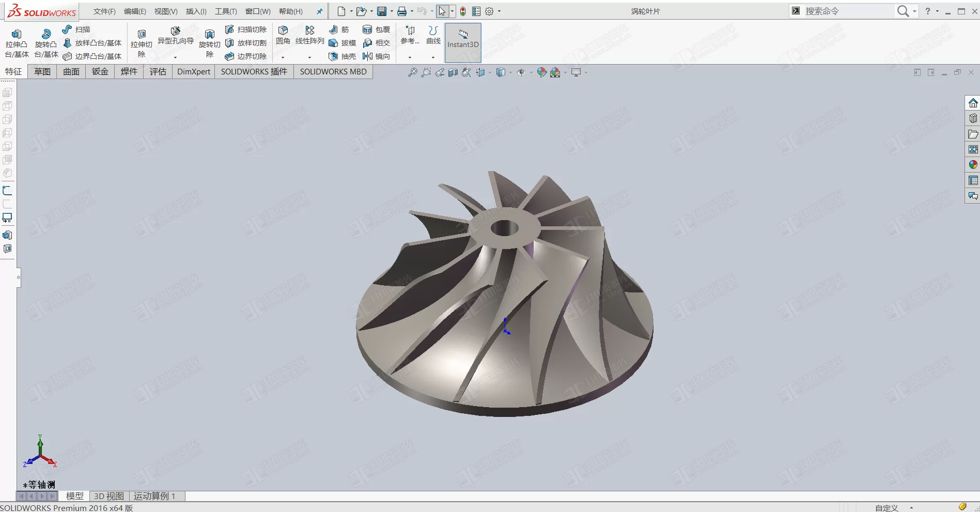Expand the Save dropdown arrow
The width and height of the screenshot is (980, 512).
(x=391, y=11)
